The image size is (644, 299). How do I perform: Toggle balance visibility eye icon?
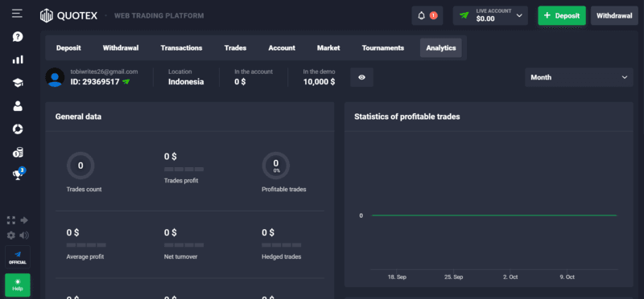tap(361, 77)
